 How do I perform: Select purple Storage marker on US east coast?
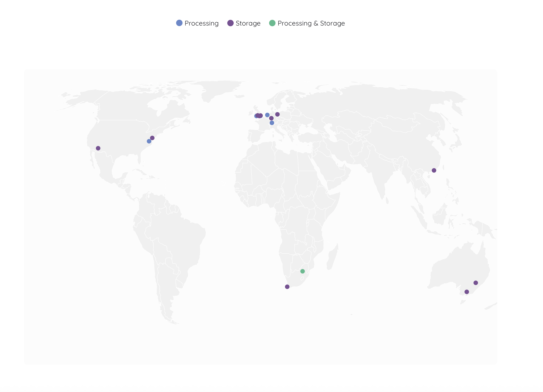(x=152, y=138)
